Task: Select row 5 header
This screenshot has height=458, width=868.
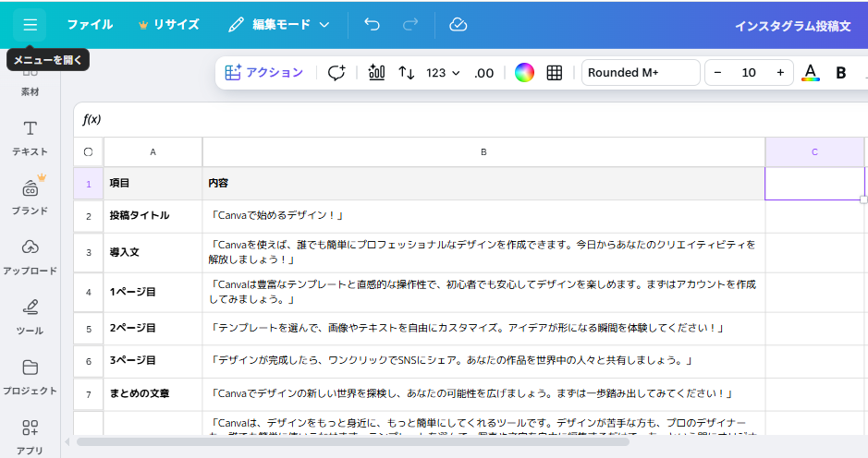Action: pyautogui.click(x=89, y=329)
